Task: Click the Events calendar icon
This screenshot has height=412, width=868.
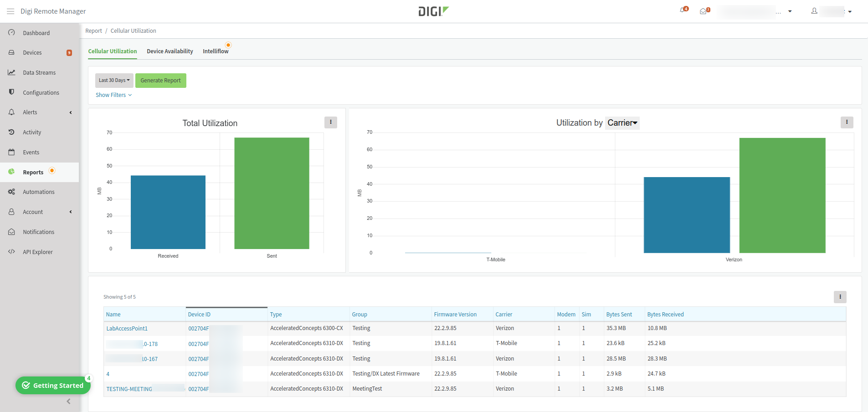Action: pos(11,152)
